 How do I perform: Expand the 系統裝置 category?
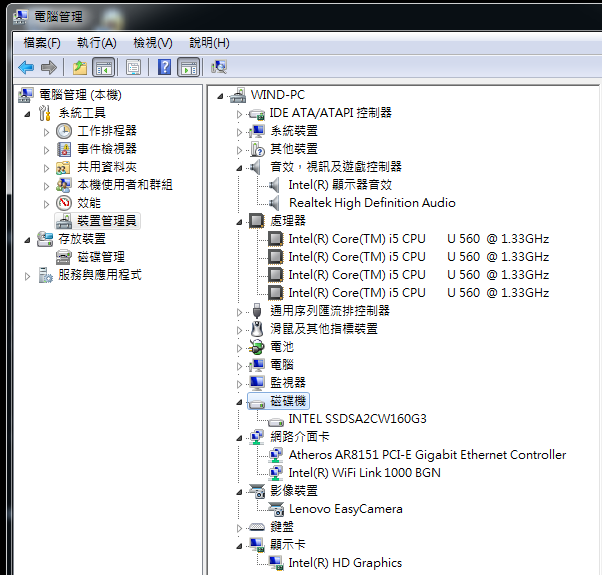tap(239, 132)
